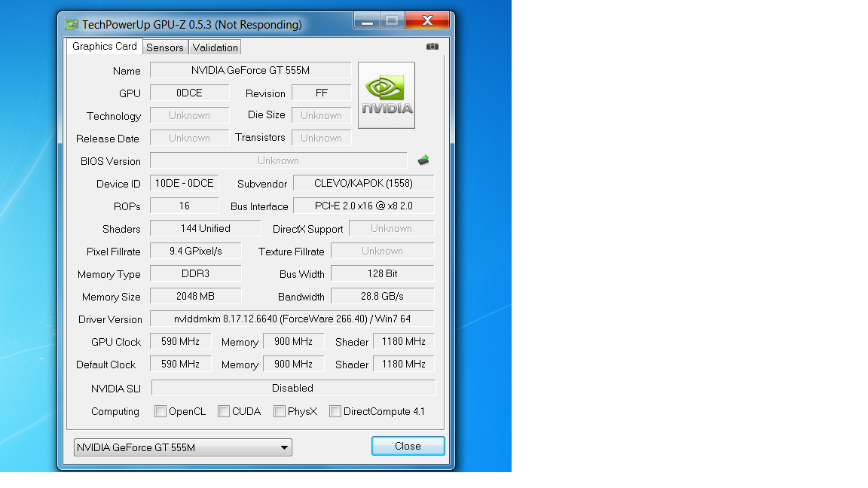Click the Technology field showing Unknown

(x=189, y=116)
